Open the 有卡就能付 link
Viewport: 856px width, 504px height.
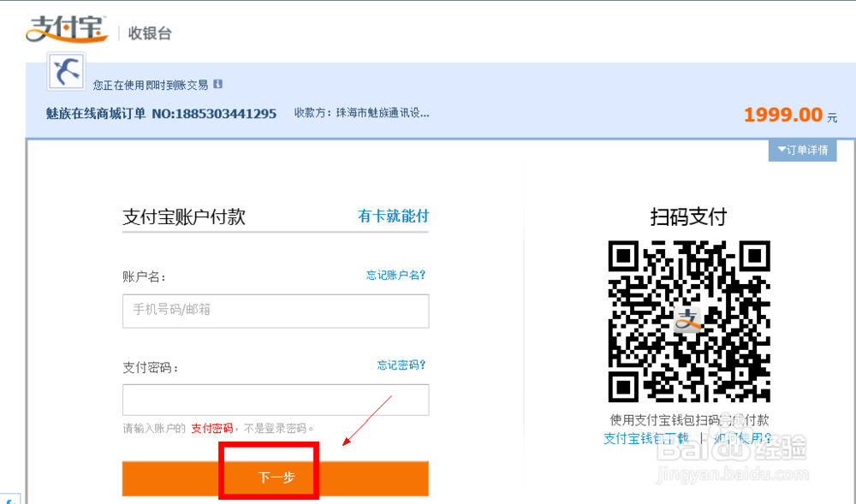pyautogui.click(x=393, y=216)
